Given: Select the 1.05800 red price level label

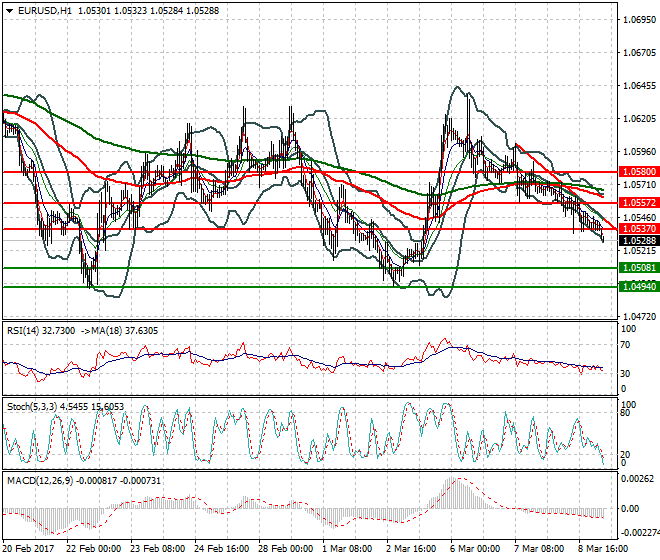Looking at the screenshot, I should [639, 172].
